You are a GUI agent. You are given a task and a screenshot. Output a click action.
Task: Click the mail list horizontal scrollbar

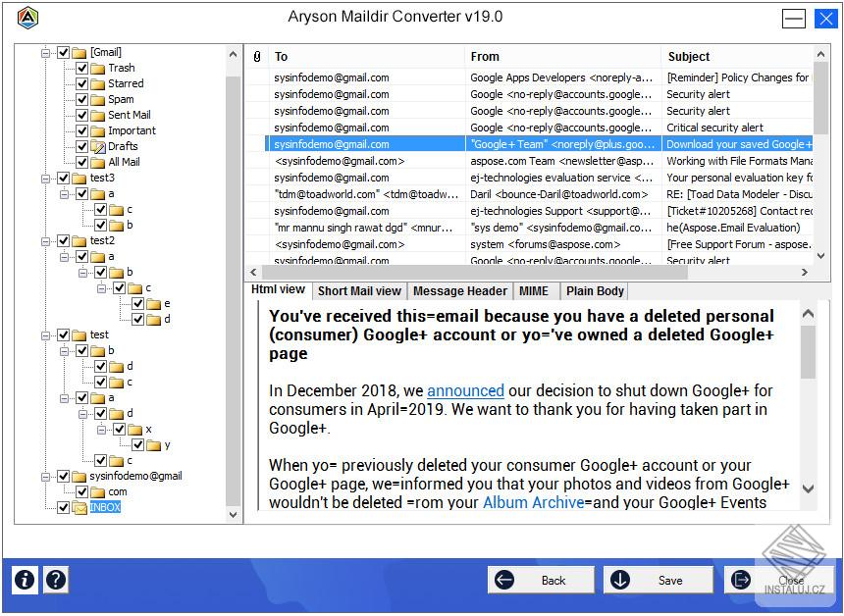click(474, 273)
